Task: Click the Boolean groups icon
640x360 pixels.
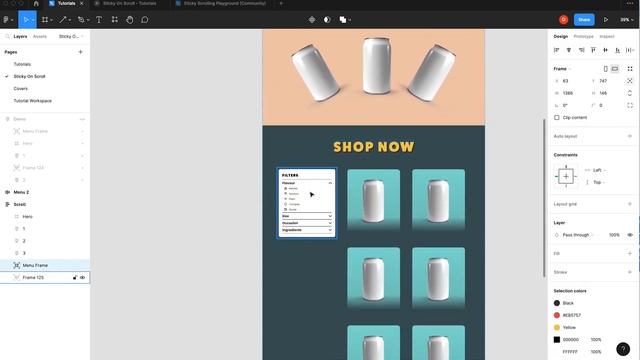Action: [343, 20]
